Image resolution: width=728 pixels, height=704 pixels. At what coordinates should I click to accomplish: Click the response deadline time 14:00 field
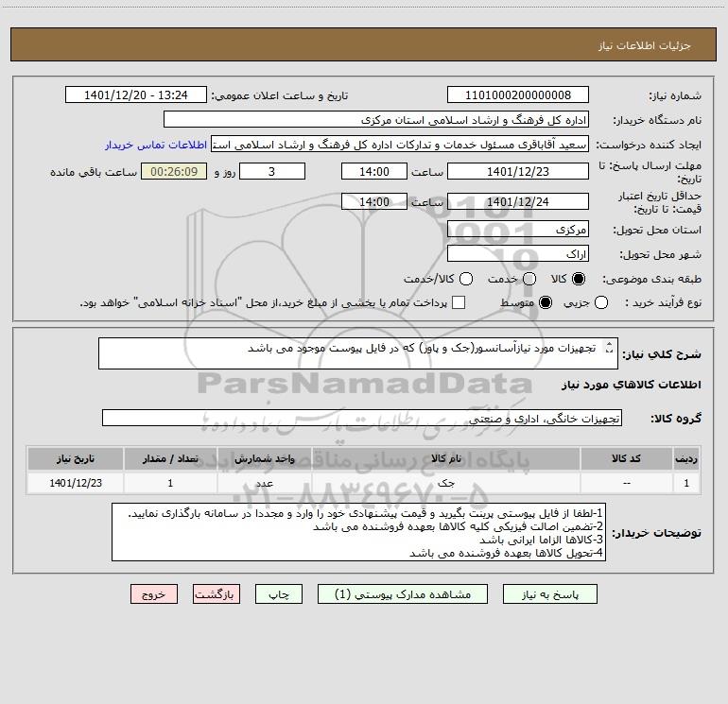pos(374,171)
